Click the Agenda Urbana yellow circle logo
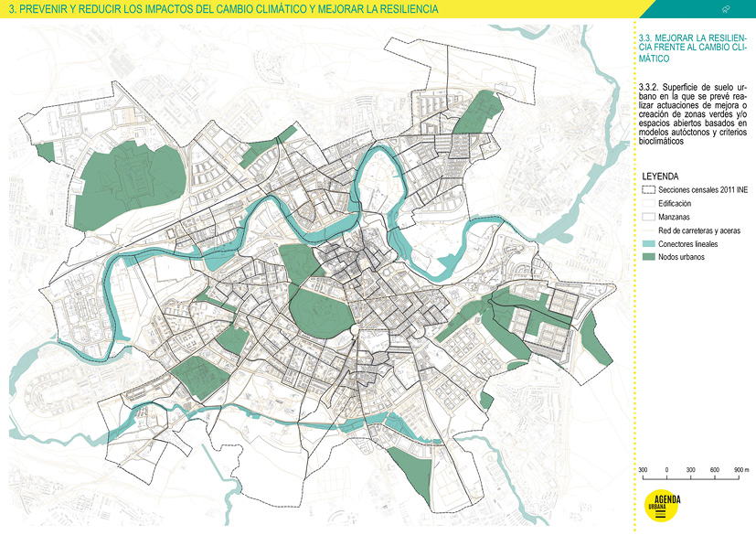 (x=658, y=508)
